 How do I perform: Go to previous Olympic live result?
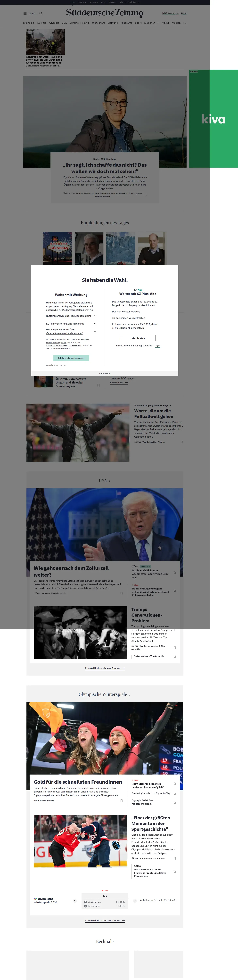point(75,901)
